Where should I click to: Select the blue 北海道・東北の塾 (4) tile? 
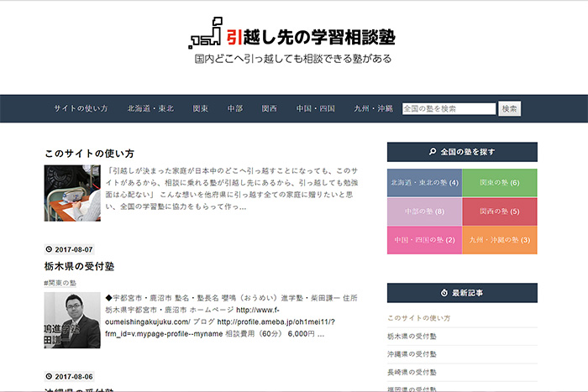[424, 182]
